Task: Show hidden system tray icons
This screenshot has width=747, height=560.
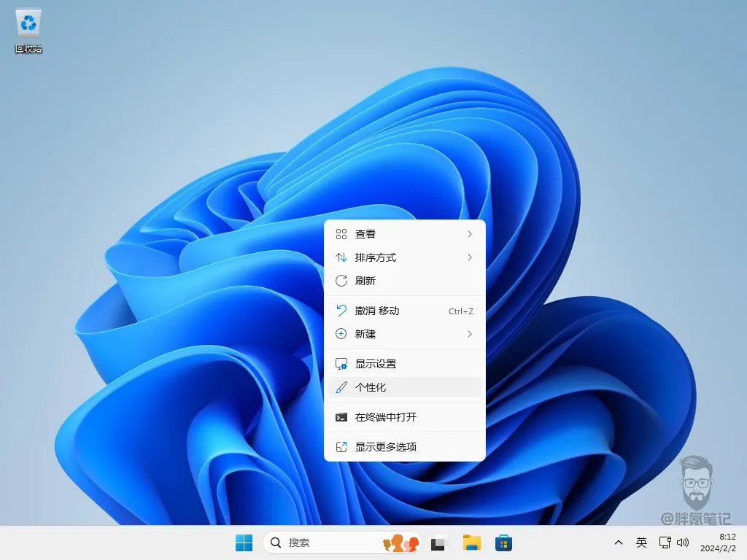Action: 619,542
